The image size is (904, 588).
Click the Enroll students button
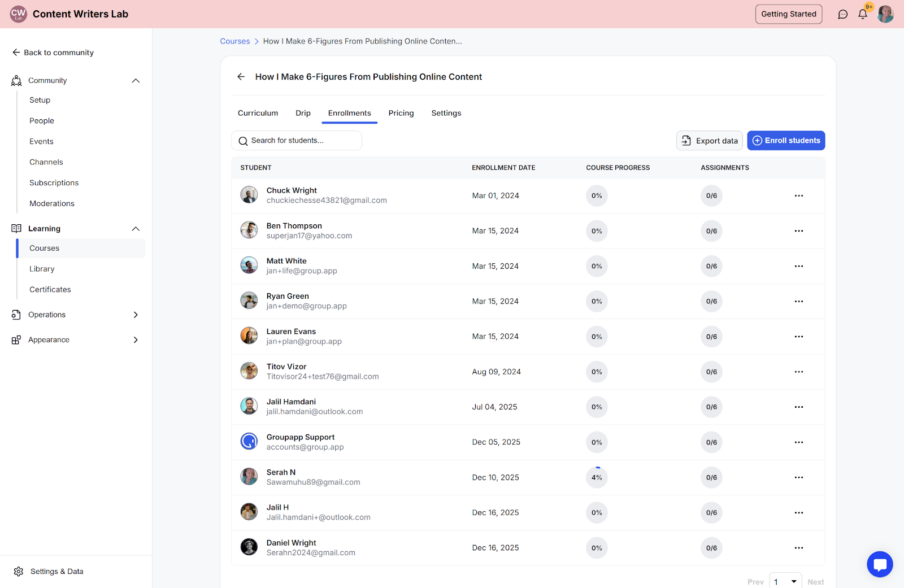coord(786,141)
